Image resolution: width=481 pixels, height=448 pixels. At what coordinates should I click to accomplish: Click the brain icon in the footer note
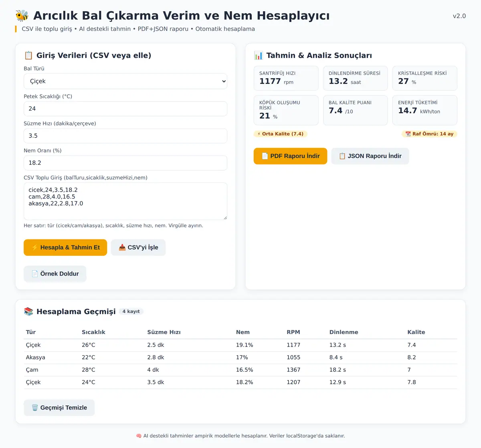[x=139, y=436]
